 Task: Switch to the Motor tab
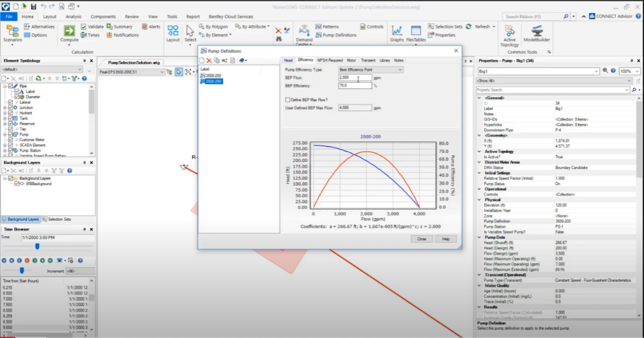[x=351, y=60]
